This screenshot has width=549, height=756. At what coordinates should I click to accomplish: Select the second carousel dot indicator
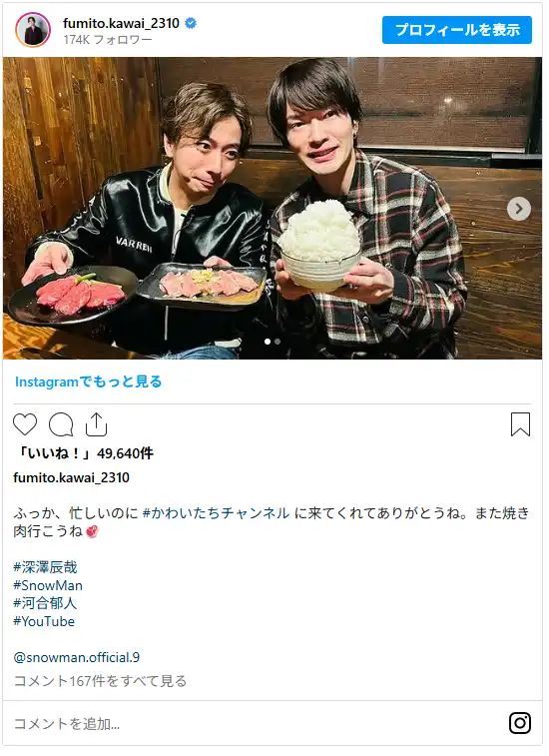click(277, 342)
